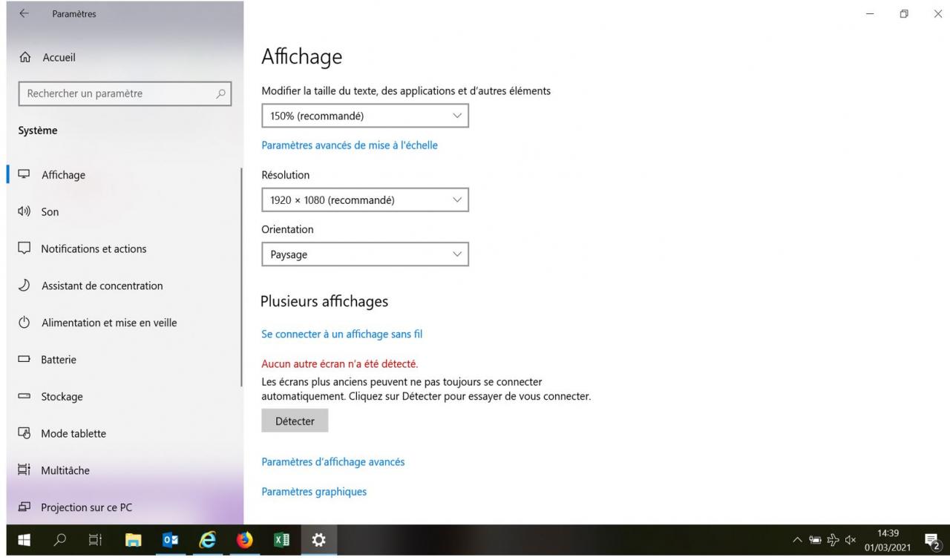This screenshot has width=950, height=560.
Task: Open Accueil home in settings sidebar
Action: coord(47,57)
